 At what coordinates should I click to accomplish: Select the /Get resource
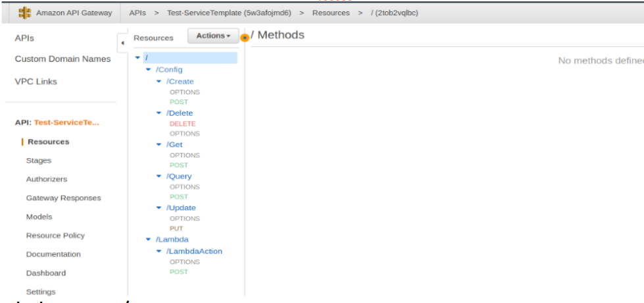(174, 145)
